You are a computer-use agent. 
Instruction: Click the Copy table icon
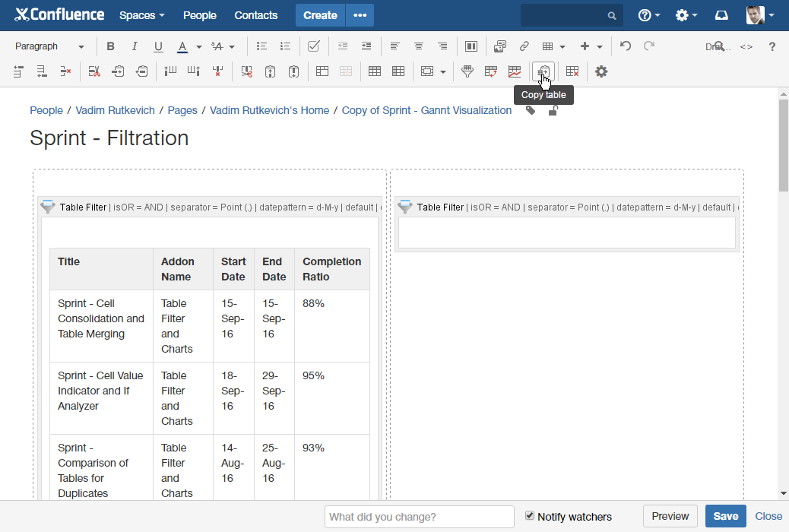click(x=543, y=71)
